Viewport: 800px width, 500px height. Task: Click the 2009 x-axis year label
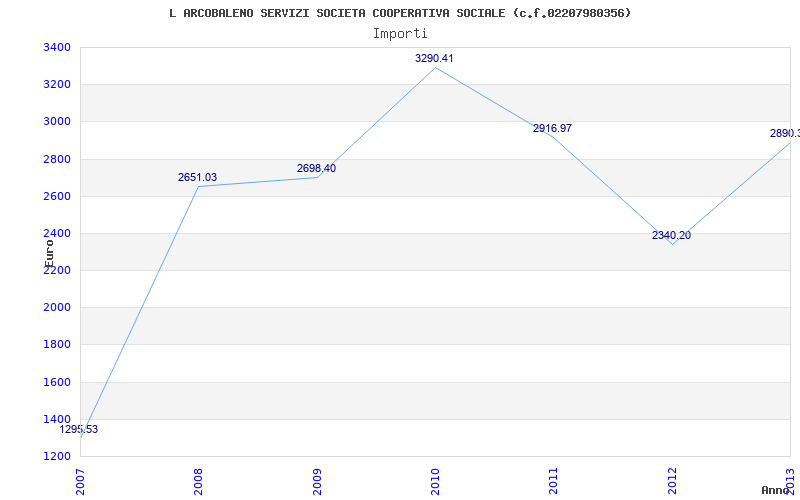tap(317, 481)
